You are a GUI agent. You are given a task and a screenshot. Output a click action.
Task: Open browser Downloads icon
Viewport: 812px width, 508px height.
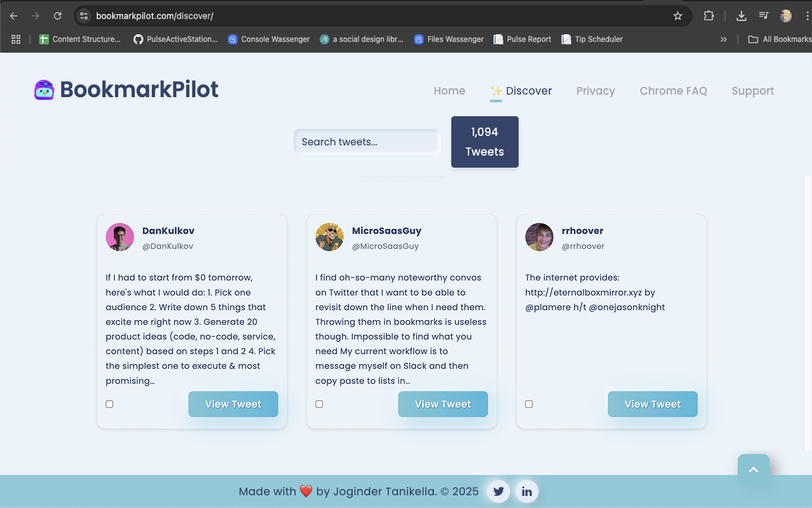(741, 16)
